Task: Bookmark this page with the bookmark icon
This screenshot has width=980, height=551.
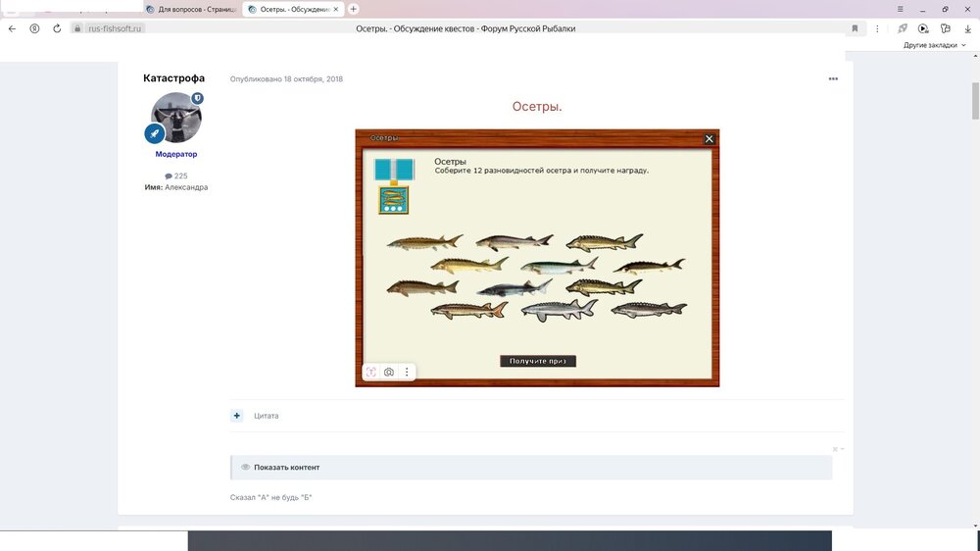Action: 855,28
